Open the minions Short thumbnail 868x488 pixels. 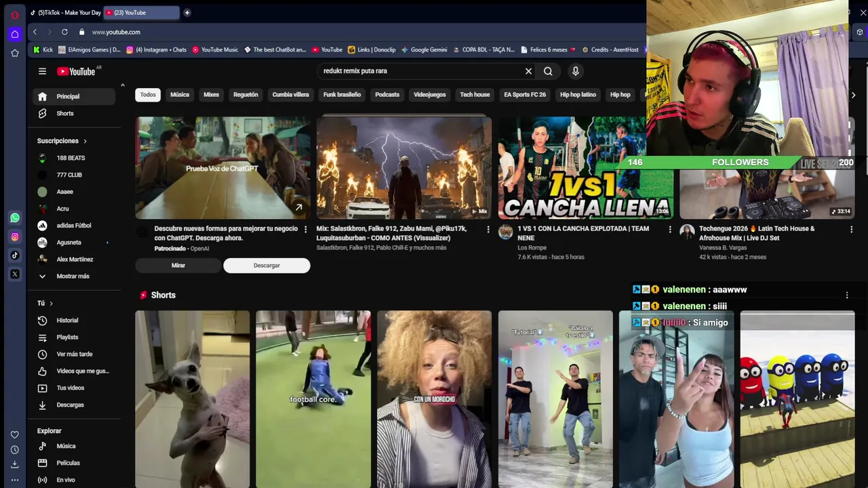(797, 399)
